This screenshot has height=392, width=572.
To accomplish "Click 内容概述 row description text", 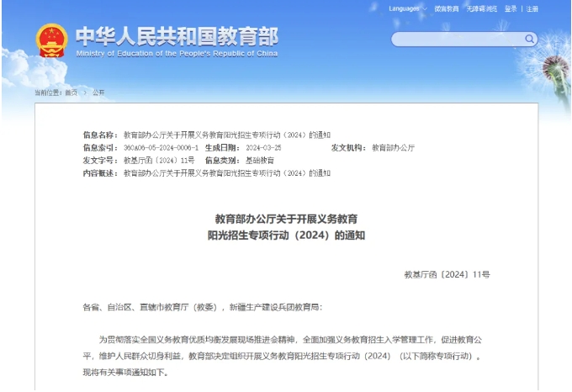I will click(x=227, y=173).
